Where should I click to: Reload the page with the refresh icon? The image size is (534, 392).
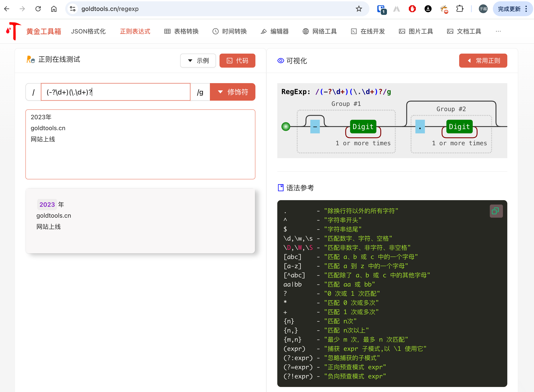click(x=38, y=9)
